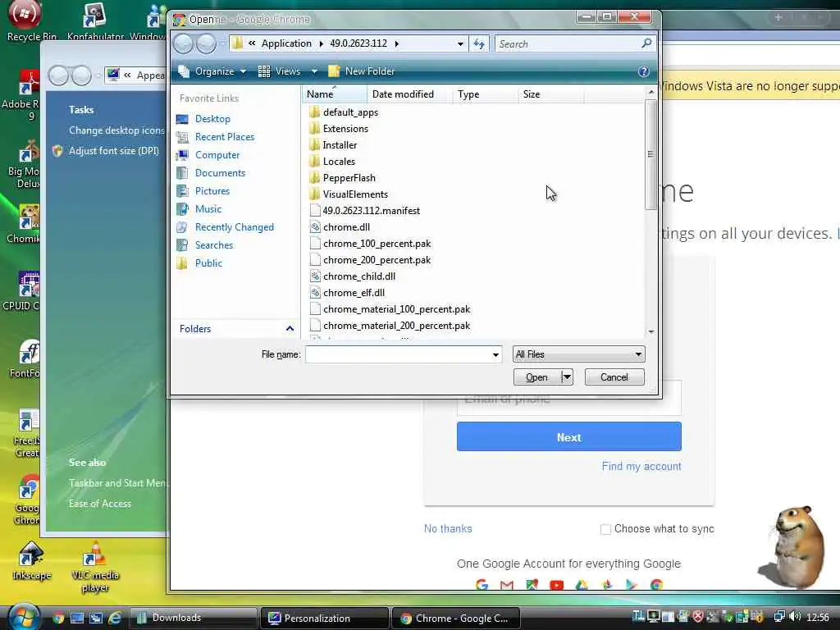Select the default_apps folder

[350, 112]
